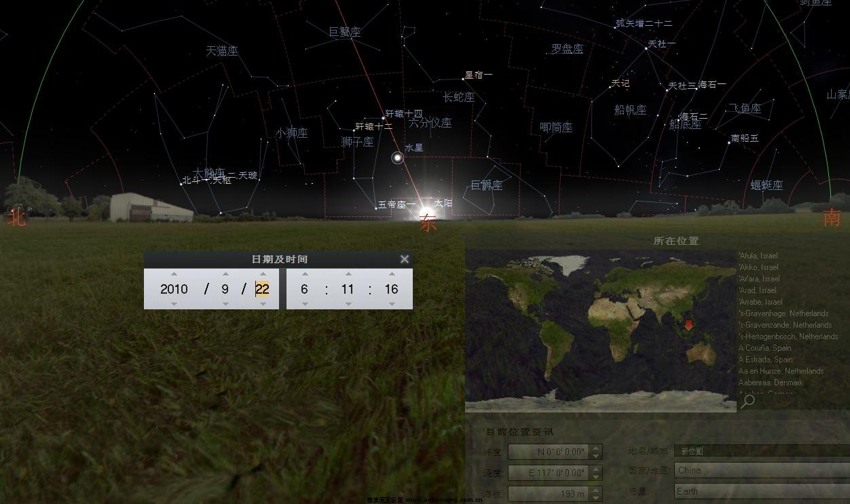Select the Mercury planet marker in sky

click(x=398, y=158)
